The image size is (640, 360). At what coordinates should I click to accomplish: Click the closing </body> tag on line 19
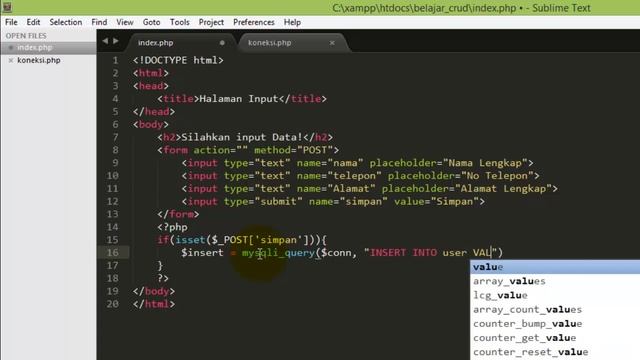(154, 291)
